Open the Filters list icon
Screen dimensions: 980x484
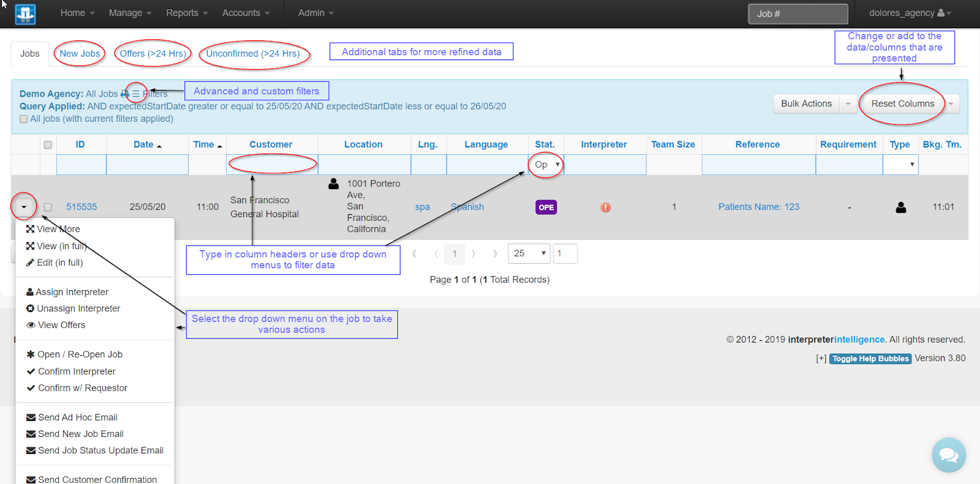pos(136,94)
